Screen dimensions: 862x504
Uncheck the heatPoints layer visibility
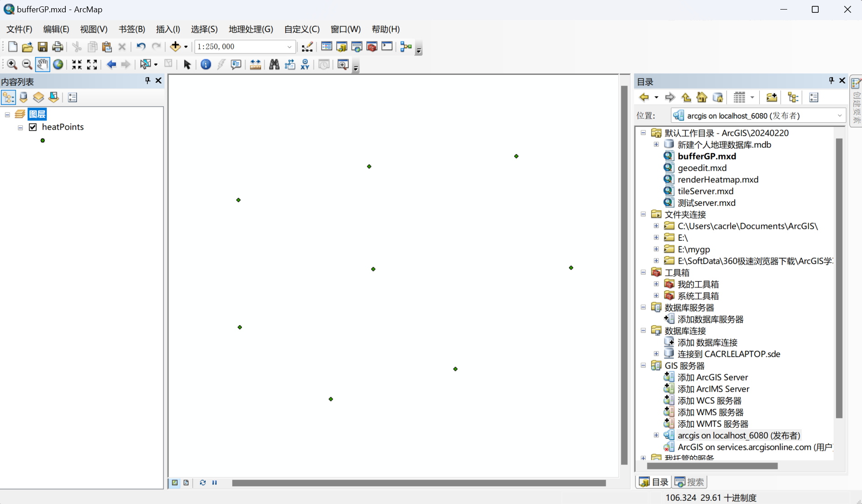pyautogui.click(x=32, y=127)
